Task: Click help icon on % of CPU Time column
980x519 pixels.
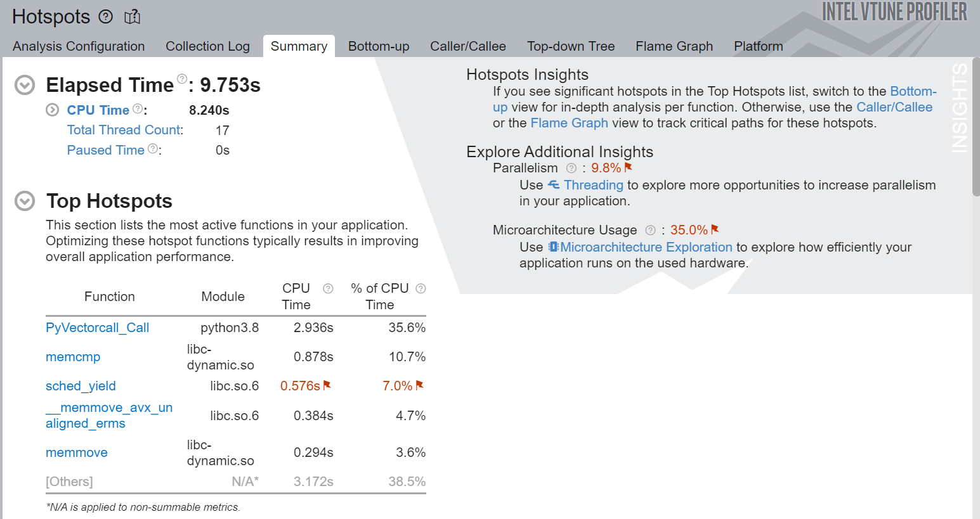Action: click(421, 289)
